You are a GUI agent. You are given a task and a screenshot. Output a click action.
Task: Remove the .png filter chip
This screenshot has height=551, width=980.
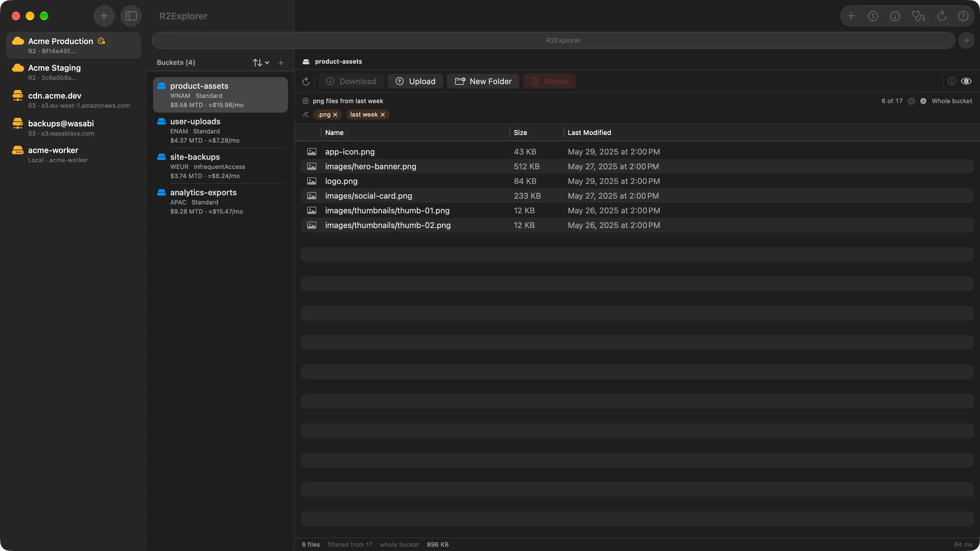click(x=335, y=114)
